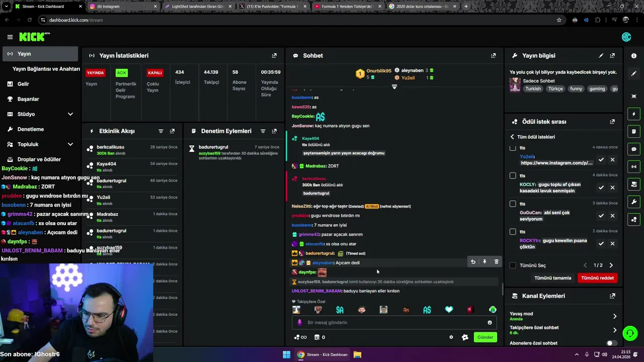Switch to the Instagram browser tab
Image resolution: width=644 pixels, height=362 pixels.
(123, 7)
